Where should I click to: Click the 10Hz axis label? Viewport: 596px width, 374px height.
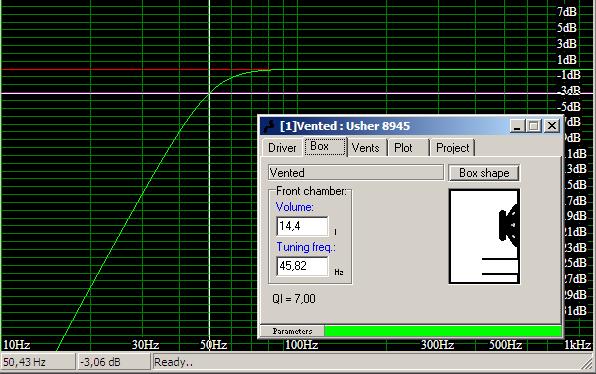tap(16, 345)
